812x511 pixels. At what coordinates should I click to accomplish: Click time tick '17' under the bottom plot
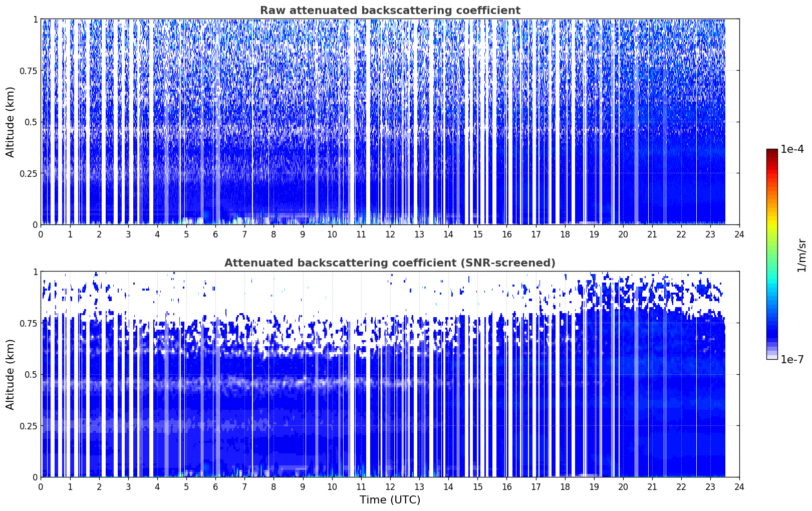tap(535, 486)
